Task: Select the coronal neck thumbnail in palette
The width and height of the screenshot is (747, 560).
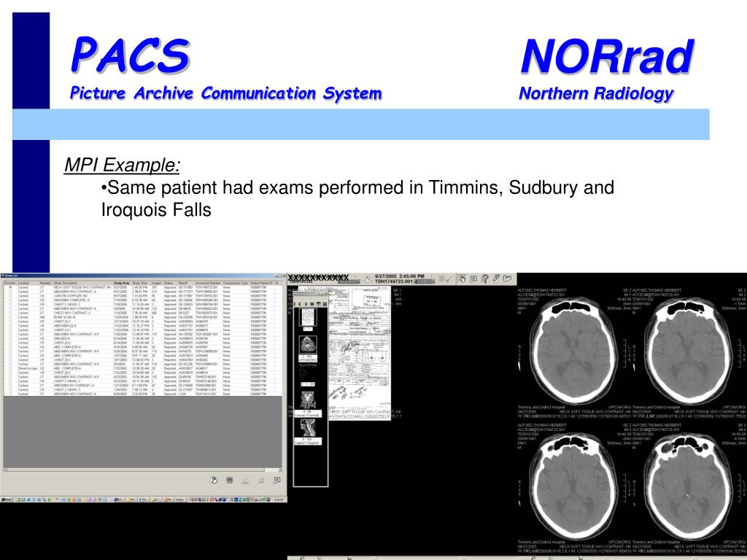Action: (x=309, y=400)
